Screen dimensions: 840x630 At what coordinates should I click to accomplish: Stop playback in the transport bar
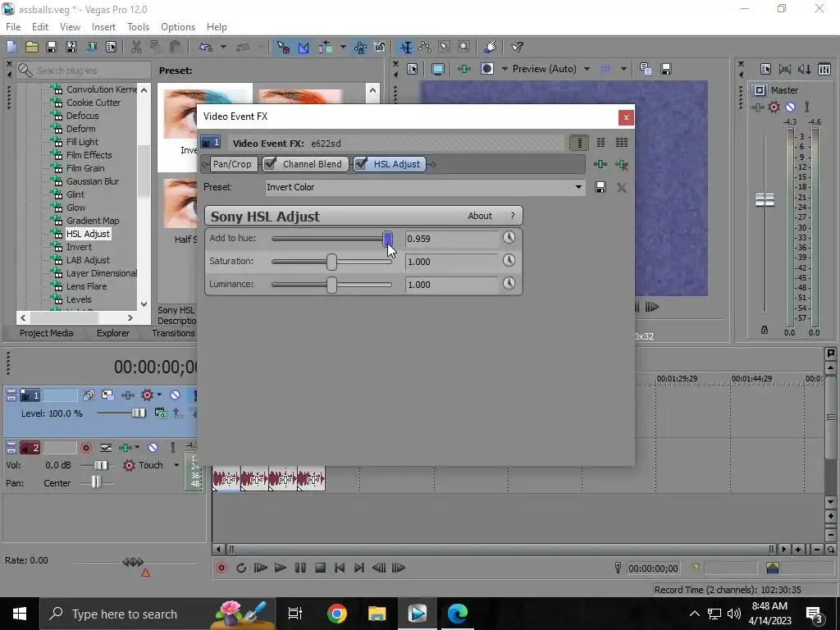point(320,568)
